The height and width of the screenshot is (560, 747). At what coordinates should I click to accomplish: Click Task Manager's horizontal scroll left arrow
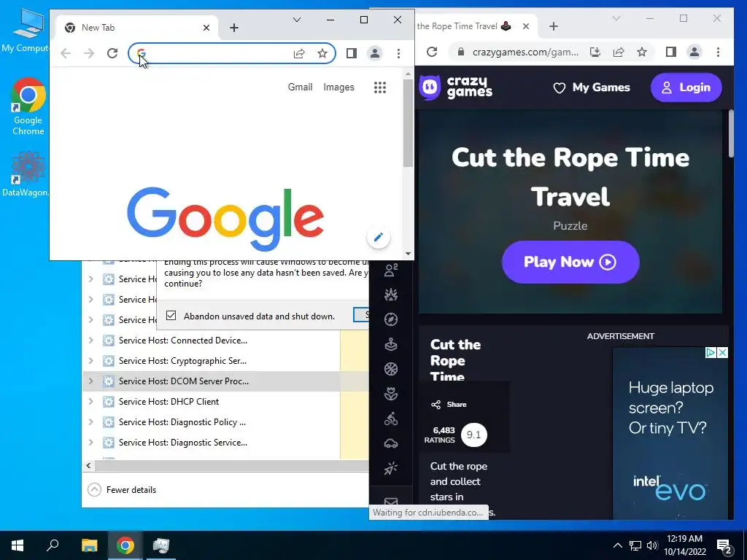[x=88, y=465]
